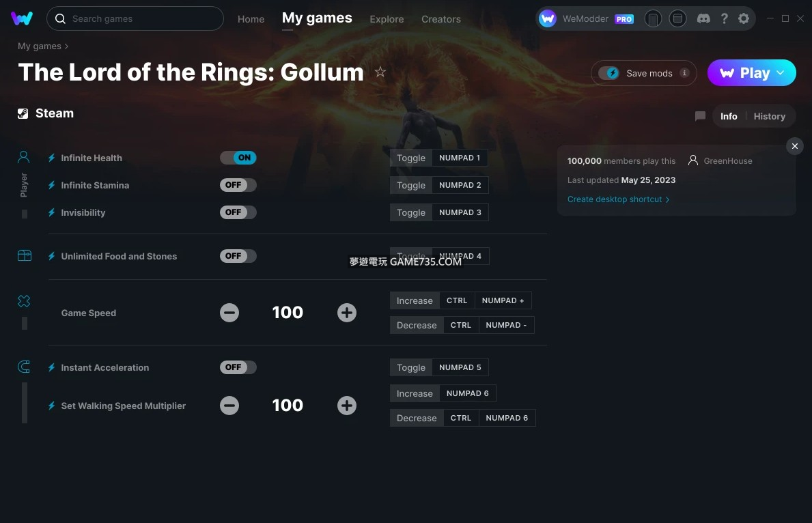Click the overlay window icon in header

pos(677,19)
